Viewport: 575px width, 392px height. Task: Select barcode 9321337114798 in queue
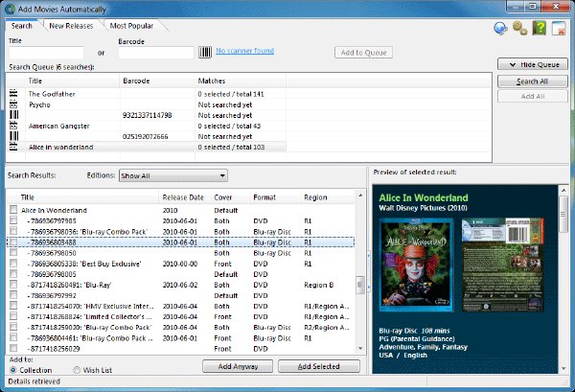tap(147, 115)
